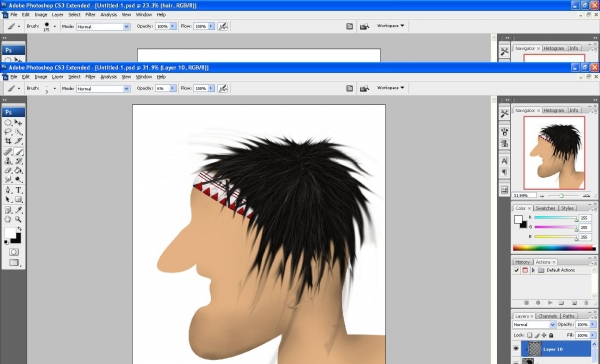
Task: Switch to the Paths tab
Action: [x=569, y=316]
